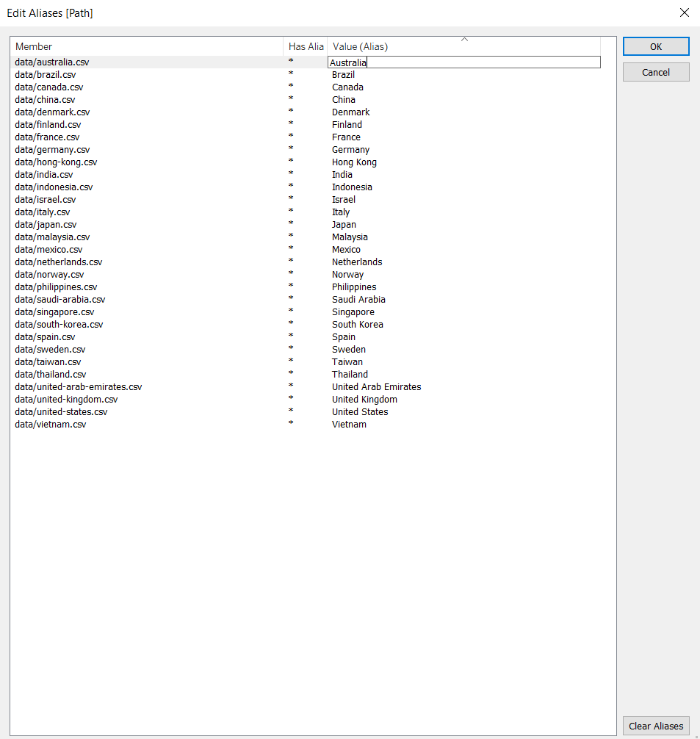Click the Canada alias value
The height and width of the screenshot is (739, 700).
(347, 87)
